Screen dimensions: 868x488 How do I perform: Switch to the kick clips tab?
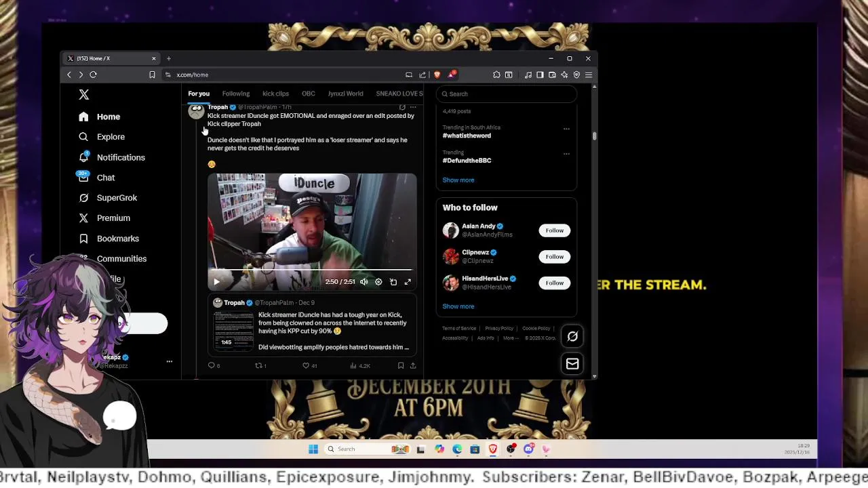click(275, 94)
